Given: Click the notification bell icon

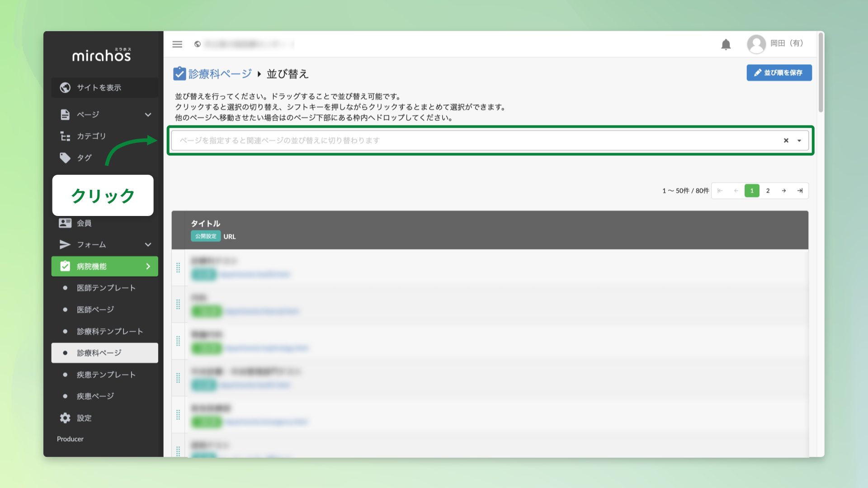Looking at the screenshot, I should [x=726, y=44].
